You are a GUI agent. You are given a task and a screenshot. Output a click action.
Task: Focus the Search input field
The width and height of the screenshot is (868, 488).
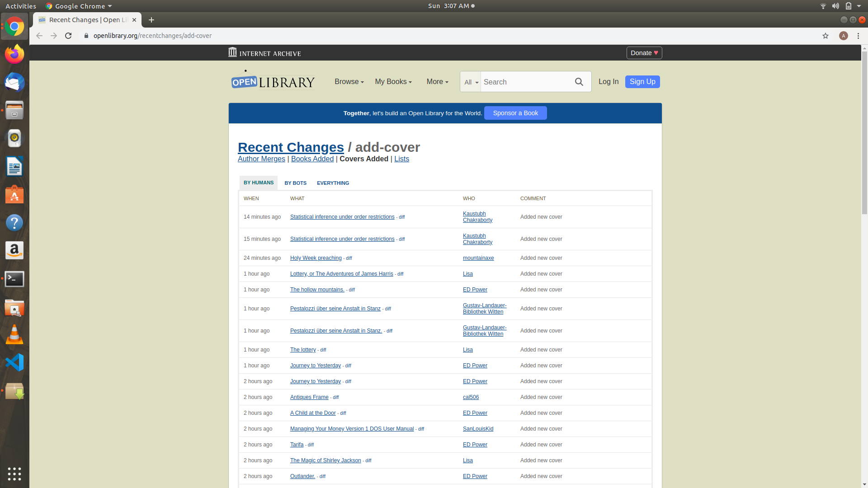pyautogui.click(x=524, y=82)
